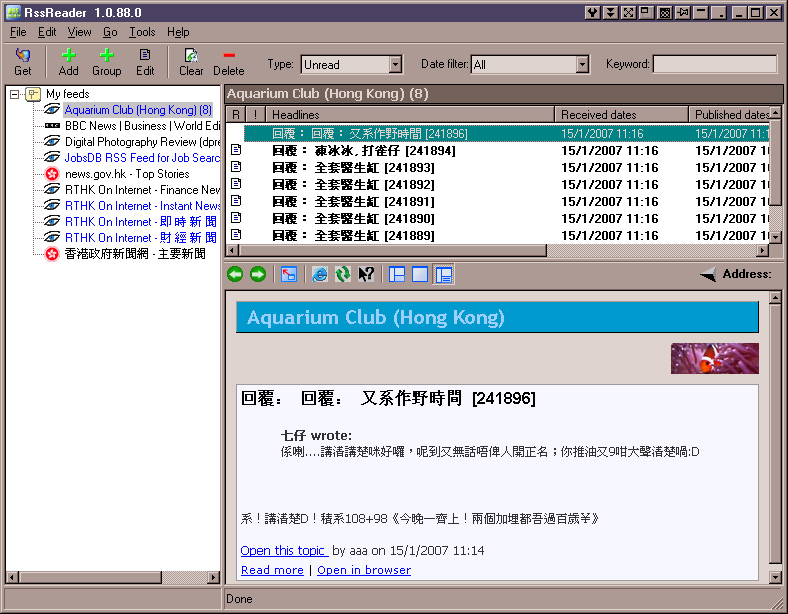Go forward with green right arrow
This screenshot has width=788, height=614.
tap(258, 274)
